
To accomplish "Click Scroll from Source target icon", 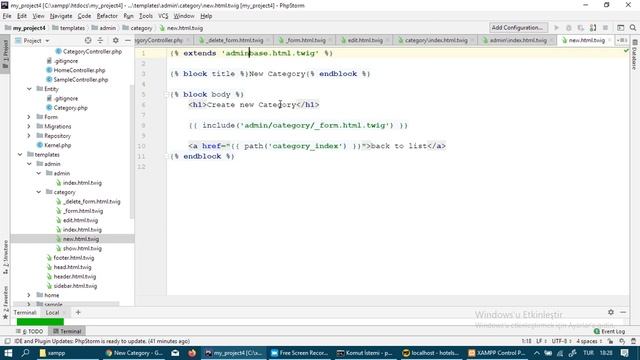I will click(88, 40).
